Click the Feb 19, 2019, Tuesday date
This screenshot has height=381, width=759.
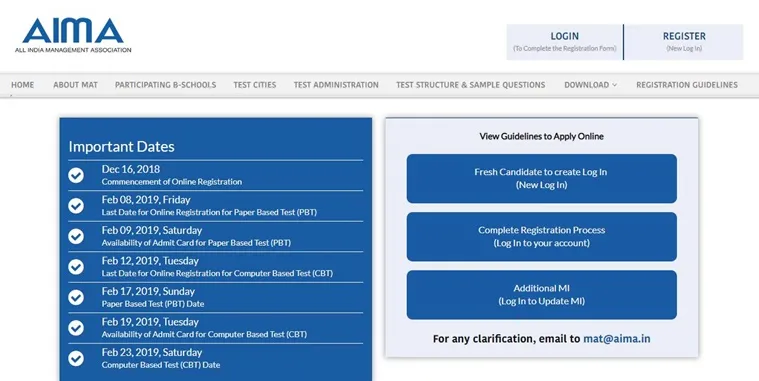coord(150,321)
